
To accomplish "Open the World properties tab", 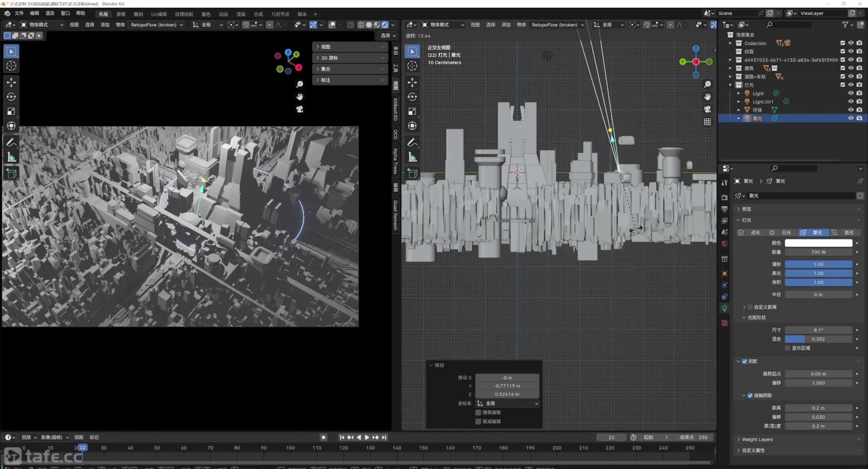I will 725,244.
